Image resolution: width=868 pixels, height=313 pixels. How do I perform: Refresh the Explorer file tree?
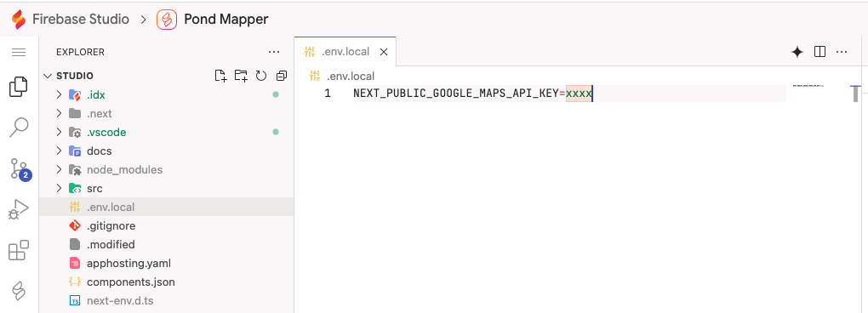click(261, 76)
